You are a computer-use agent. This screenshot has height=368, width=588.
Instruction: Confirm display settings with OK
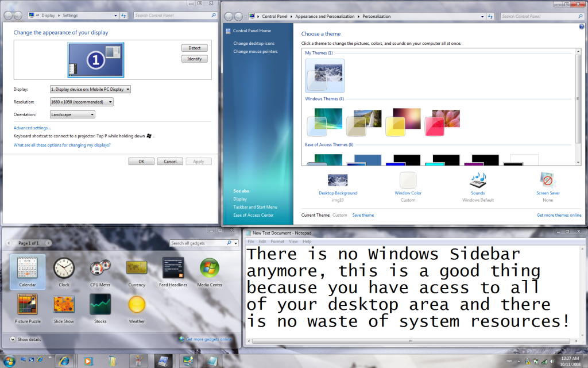point(141,162)
